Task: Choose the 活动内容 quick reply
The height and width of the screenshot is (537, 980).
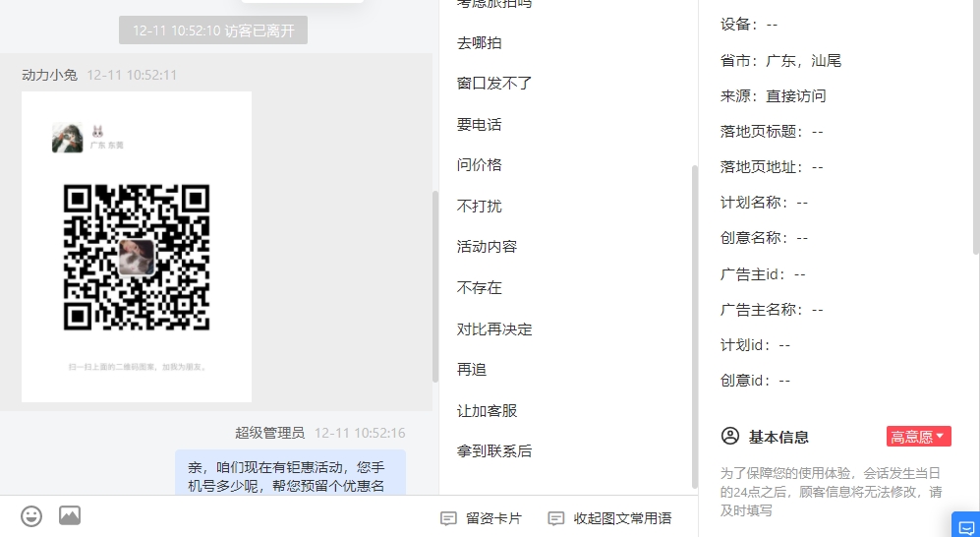Action: point(487,247)
